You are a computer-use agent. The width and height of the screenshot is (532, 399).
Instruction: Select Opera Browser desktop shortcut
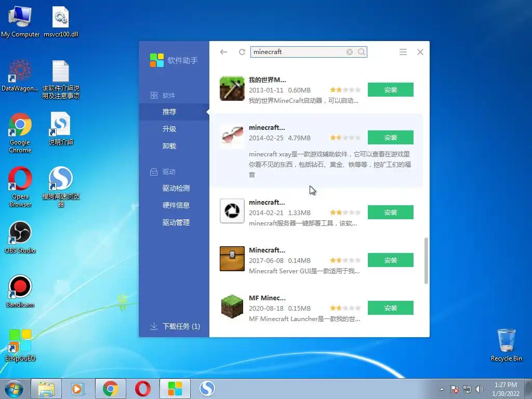20,187
